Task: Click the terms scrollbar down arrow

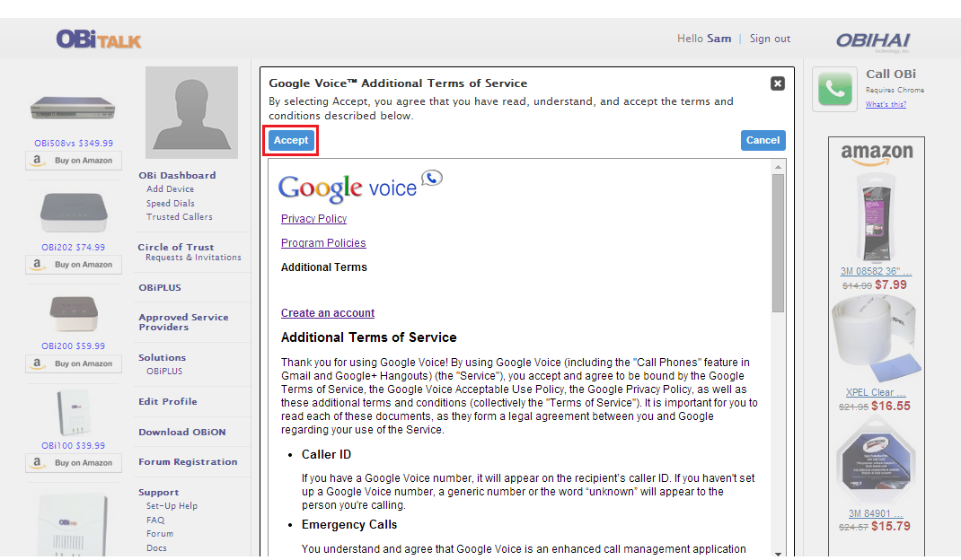Action: (778, 553)
